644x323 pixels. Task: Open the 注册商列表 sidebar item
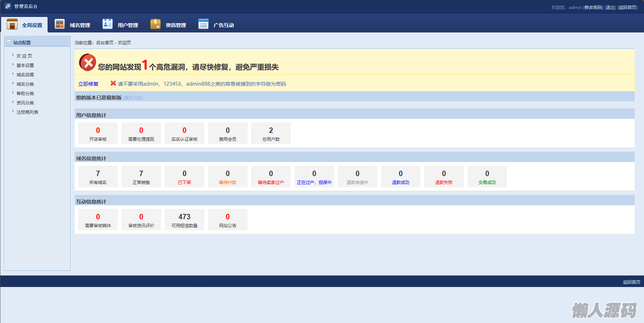(x=27, y=112)
